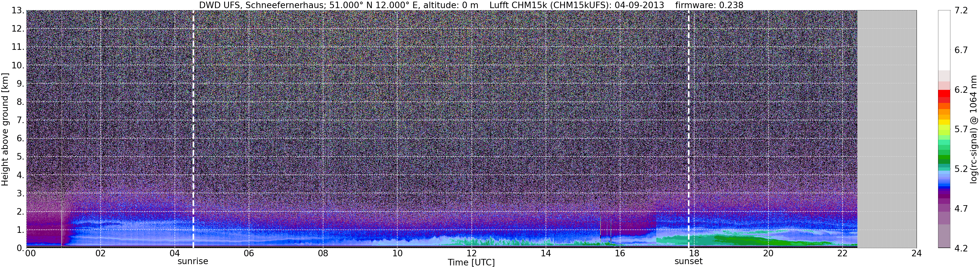Click the 'Time [UTC]' axis label
The image size is (980, 269).
tap(471, 262)
